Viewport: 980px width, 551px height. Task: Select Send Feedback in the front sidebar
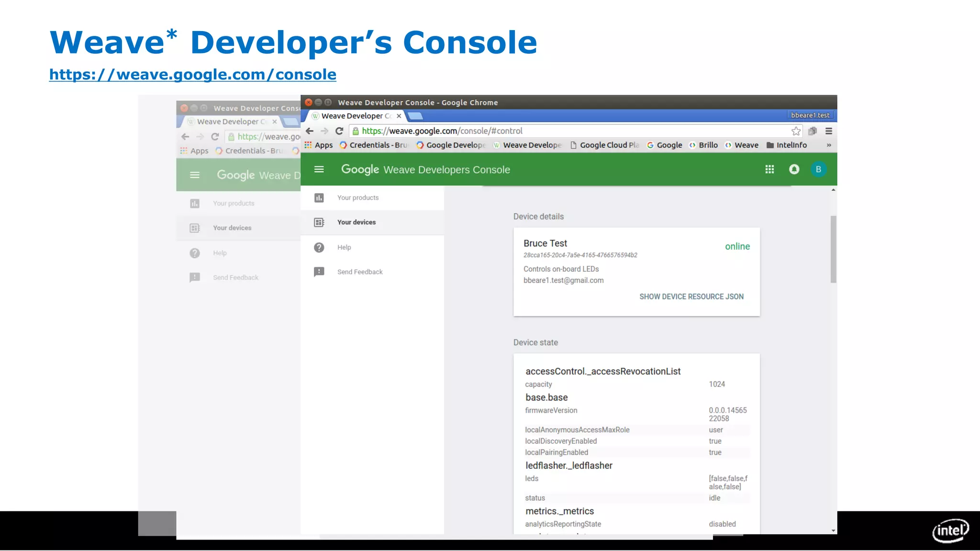tap(372, 272)
